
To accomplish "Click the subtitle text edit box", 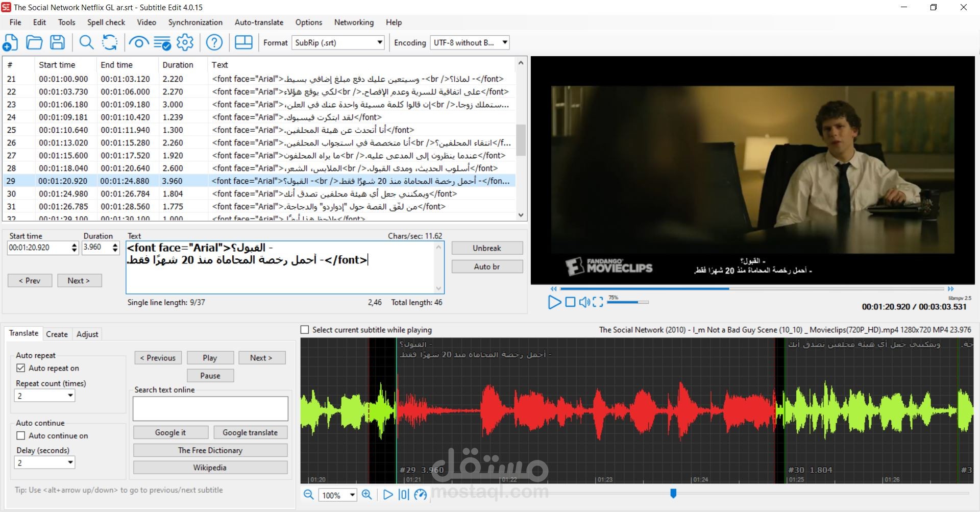I will tap(285, 267).
